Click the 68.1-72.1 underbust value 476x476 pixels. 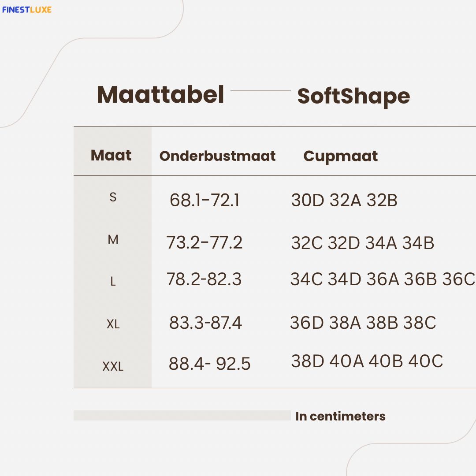click(x=205, y=201)
